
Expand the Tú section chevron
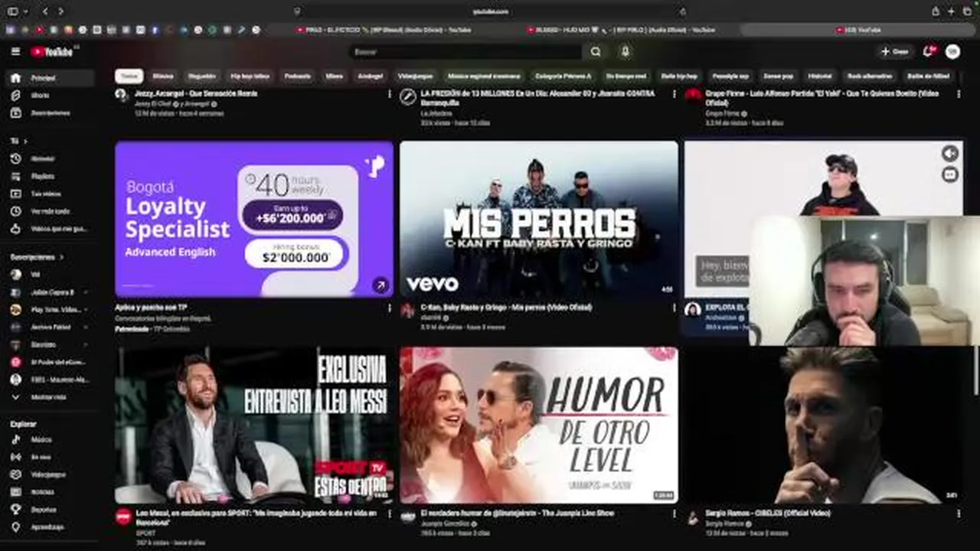(25, 142)
